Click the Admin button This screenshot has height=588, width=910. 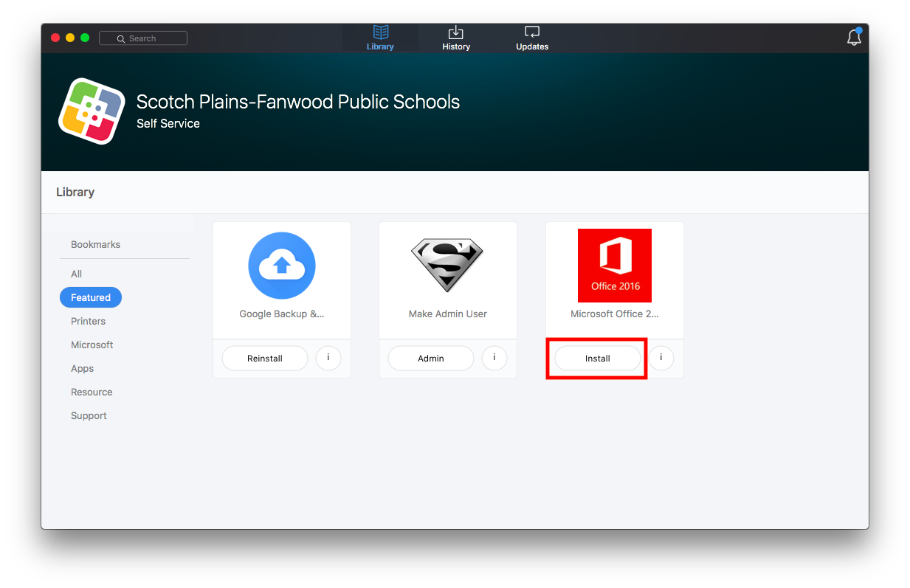pos(431,359)
